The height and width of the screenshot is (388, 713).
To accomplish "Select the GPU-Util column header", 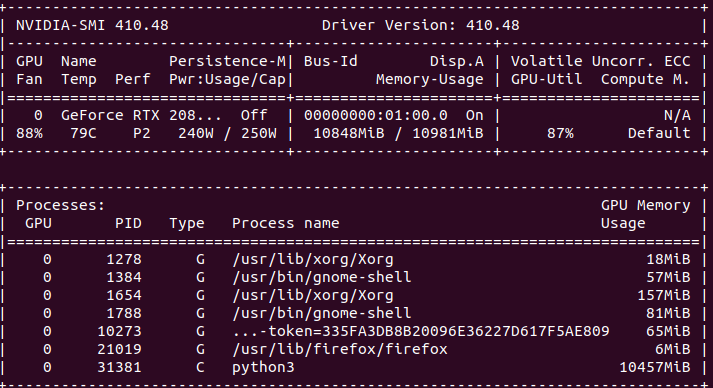I will (x=547, y=80).
